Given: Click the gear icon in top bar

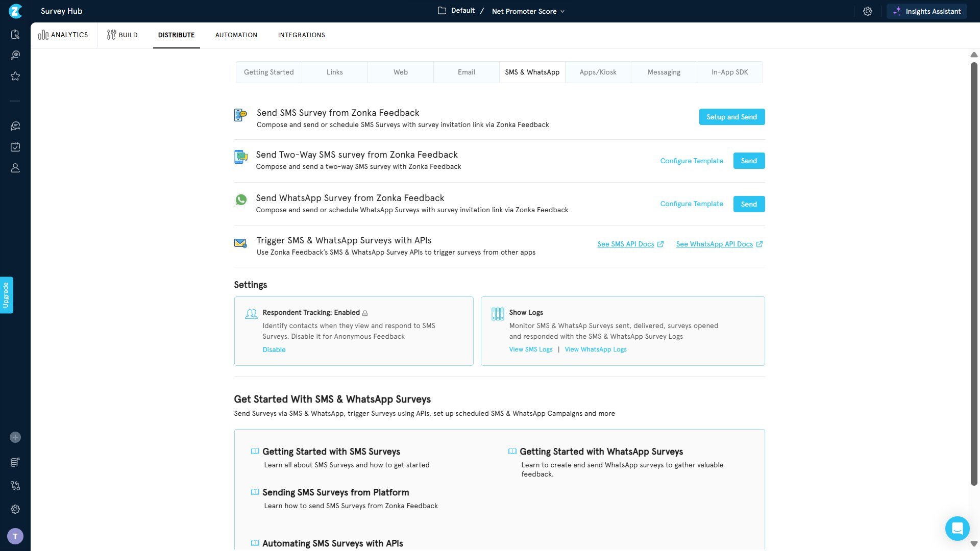Looking at the screenshot, I should click(x=868, y=11).
